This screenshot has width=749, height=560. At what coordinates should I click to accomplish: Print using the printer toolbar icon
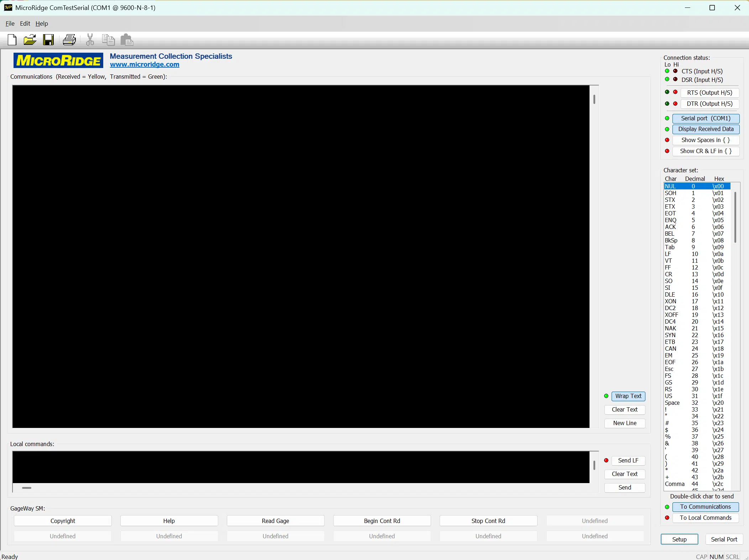pos(69,40)
